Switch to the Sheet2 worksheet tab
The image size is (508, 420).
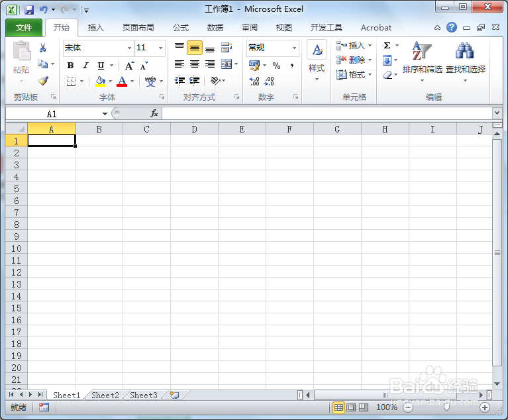tap(105, 395)
